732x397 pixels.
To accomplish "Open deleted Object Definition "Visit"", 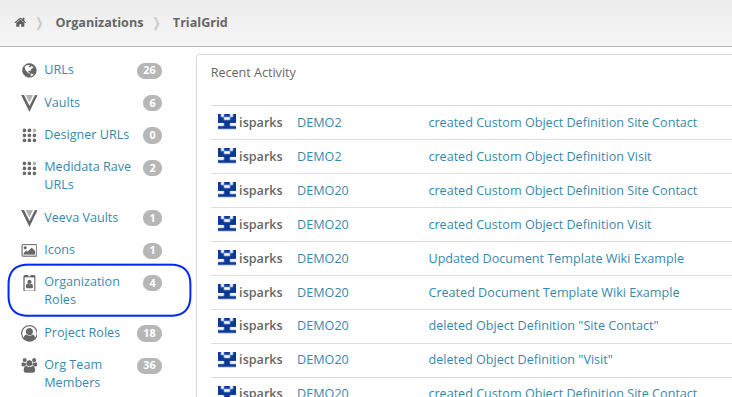I will tap(521, 360).
